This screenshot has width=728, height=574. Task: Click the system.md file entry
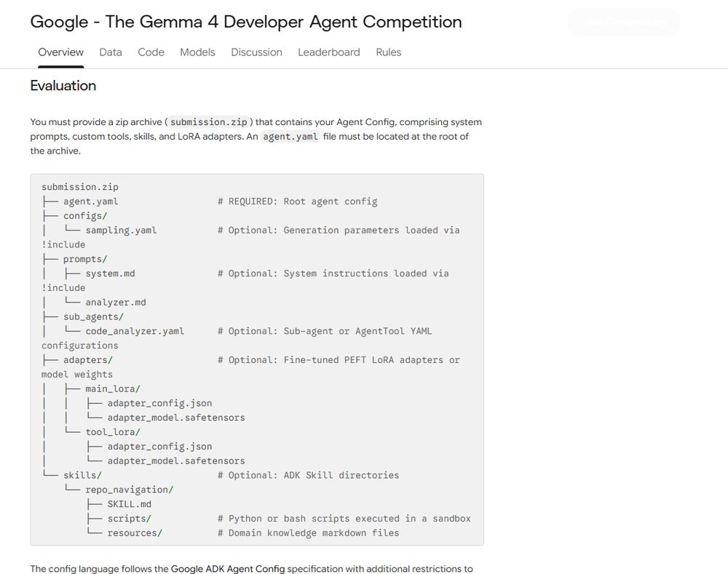[110, 274]
